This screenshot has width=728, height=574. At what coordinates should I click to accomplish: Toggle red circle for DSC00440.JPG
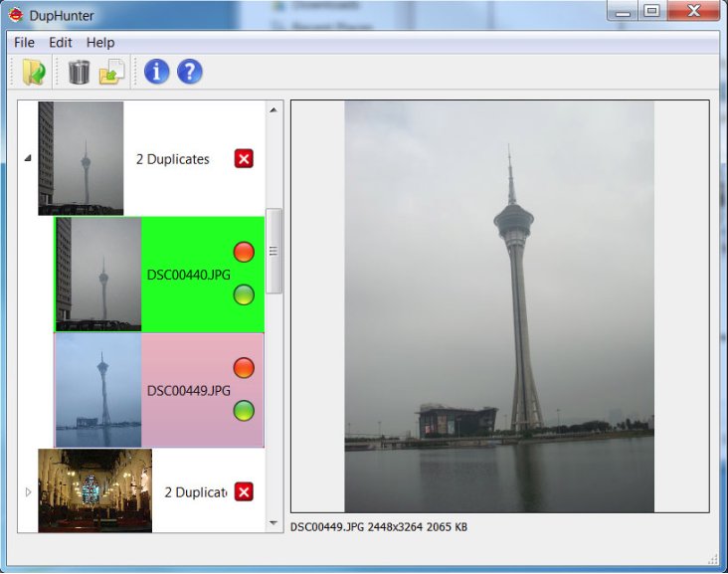(244, 252)
